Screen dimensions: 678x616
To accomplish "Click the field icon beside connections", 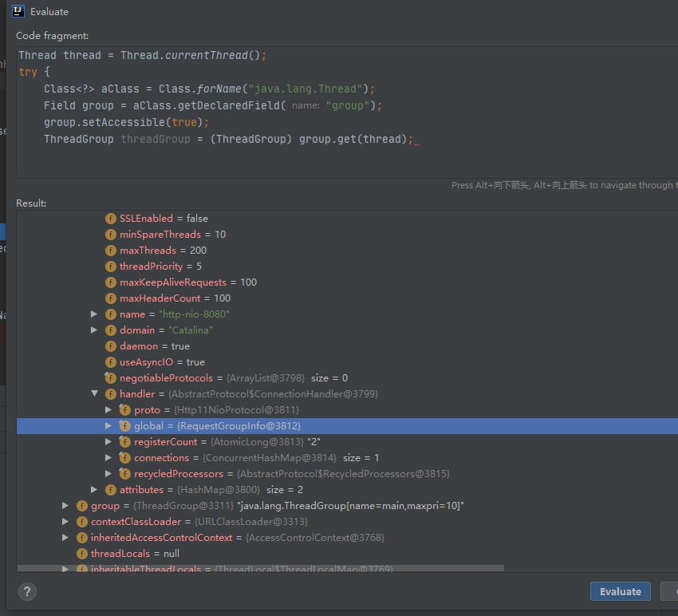I will pyautogui.click(x=125, y=458).
